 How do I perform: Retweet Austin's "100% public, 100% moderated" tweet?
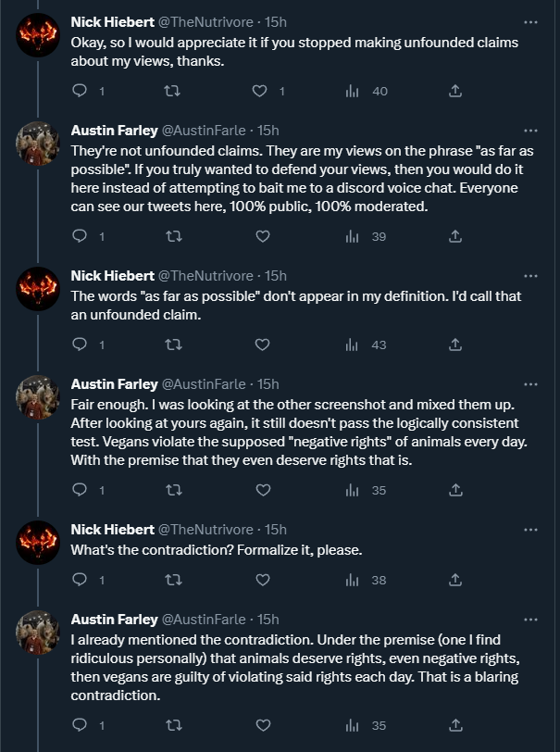coord(171,236)
